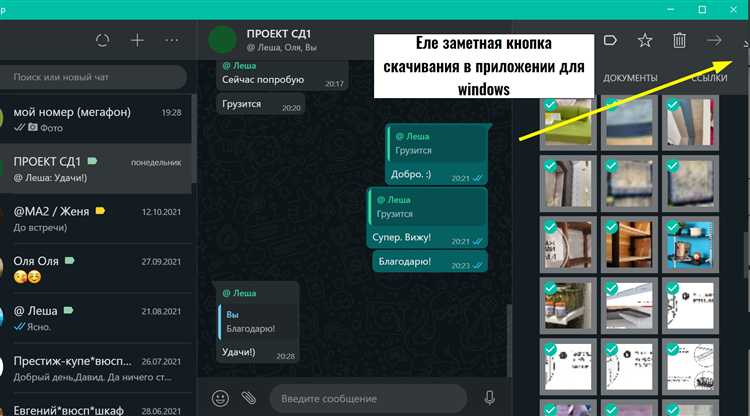Viewport: 750px width, 416px height.
Task: Switch to the ДОКУМЕНТЫ tab
Action: [x=630, y=78]
